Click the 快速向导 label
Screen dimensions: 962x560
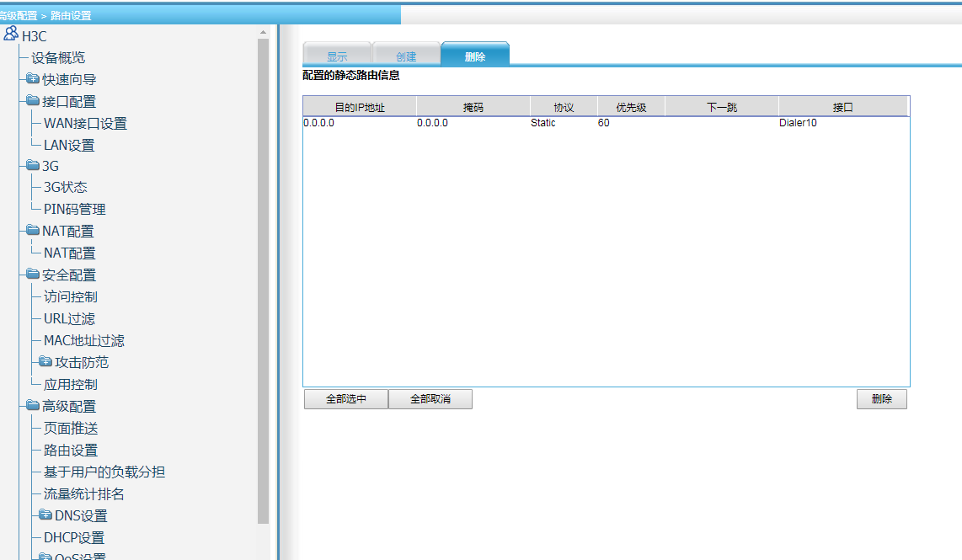(69, 79)
